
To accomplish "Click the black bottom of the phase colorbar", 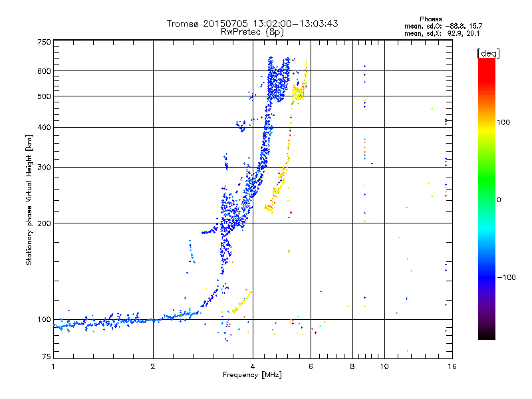I will coord(487,335).
